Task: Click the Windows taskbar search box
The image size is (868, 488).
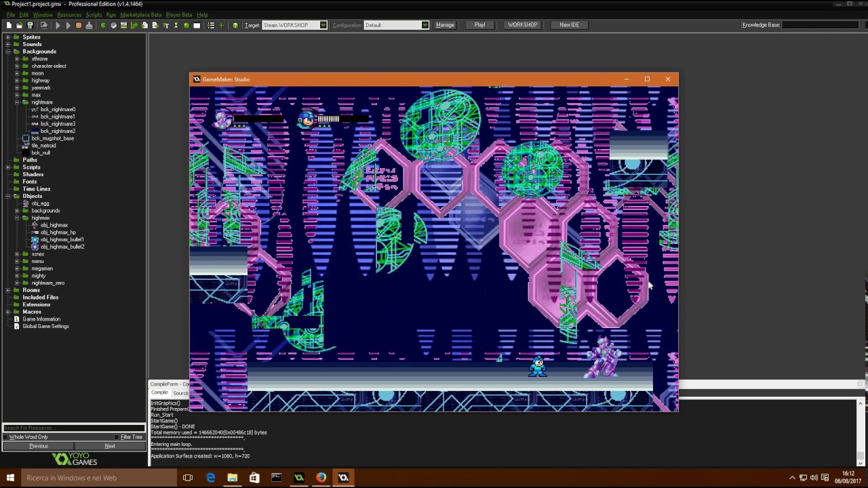Action: [x=99, y=478]
